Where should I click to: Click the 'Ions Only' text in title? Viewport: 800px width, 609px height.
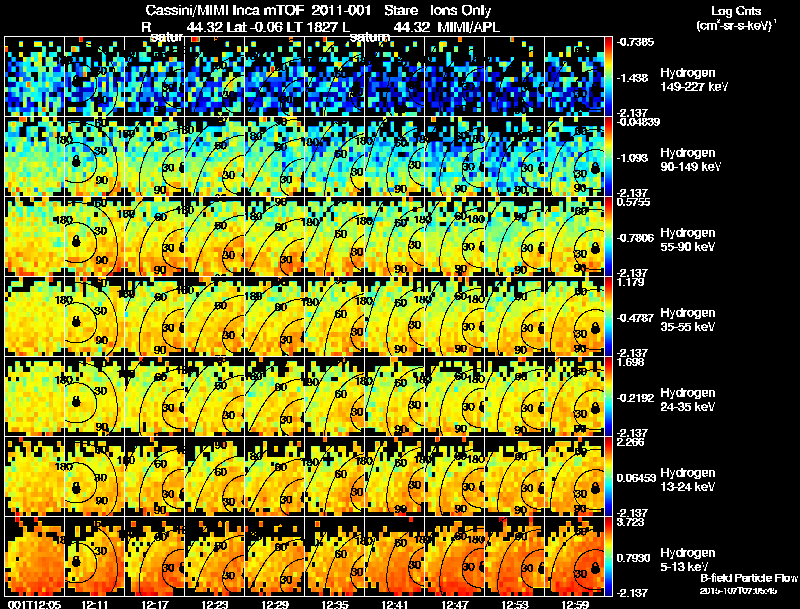[x=460, y=11]
